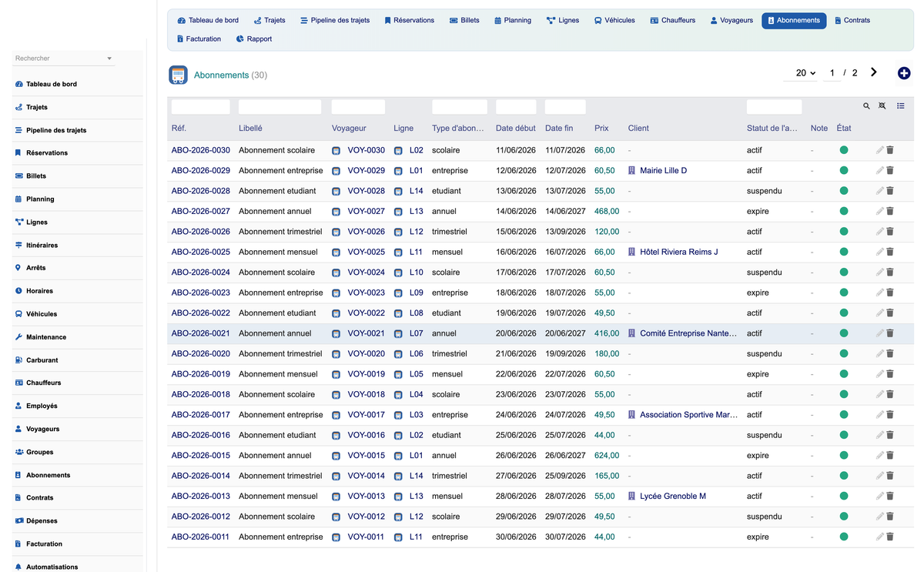Click the Date fin filter input
924x572 pixels.
565,107
